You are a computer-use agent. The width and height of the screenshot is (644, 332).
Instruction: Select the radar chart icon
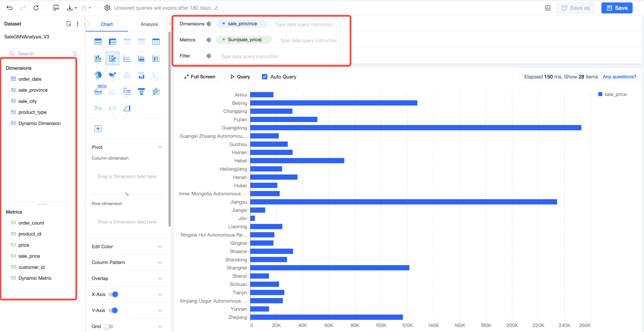coord(156,91)
